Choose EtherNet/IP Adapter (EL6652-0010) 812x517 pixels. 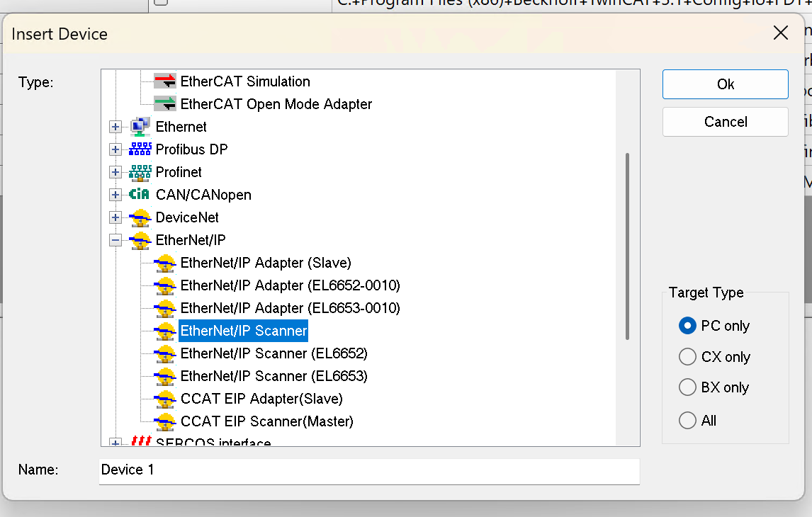coord(290,285)
